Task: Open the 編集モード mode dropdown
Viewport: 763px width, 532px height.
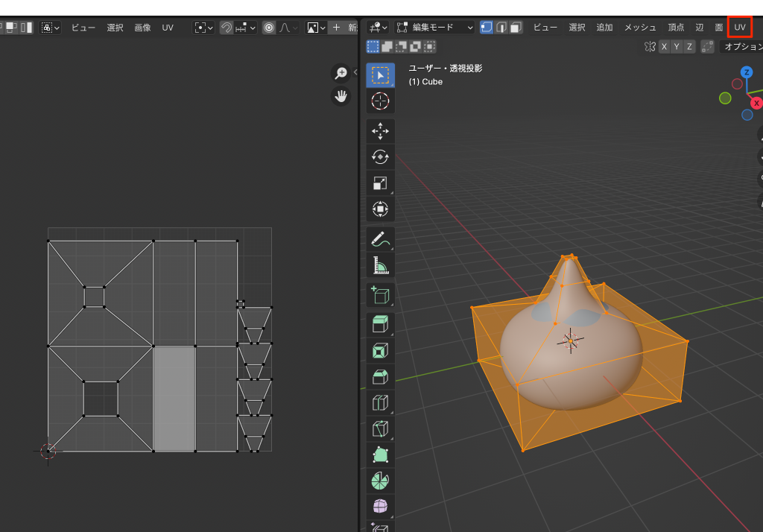Action: coord(435,28)
